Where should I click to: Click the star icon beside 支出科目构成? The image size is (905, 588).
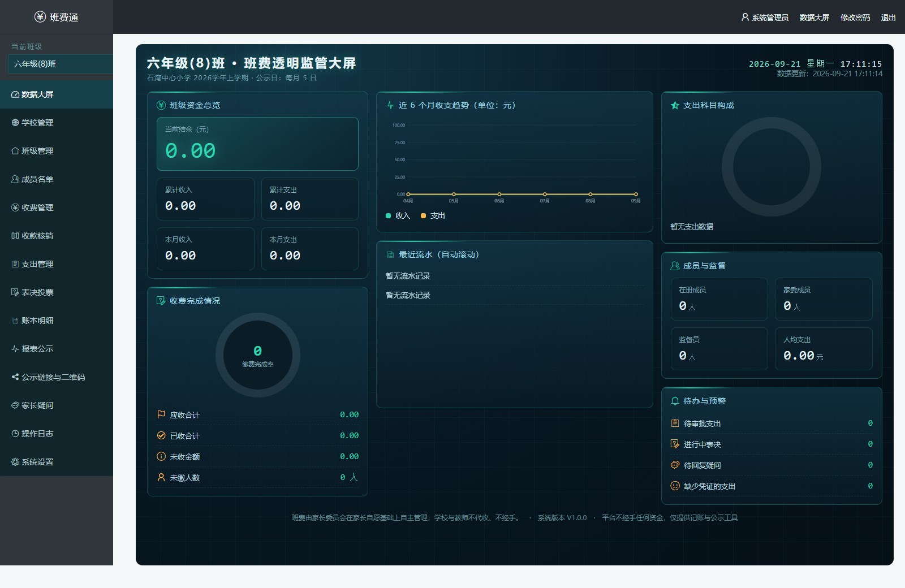pyautogui.click(x=675, y=105)
